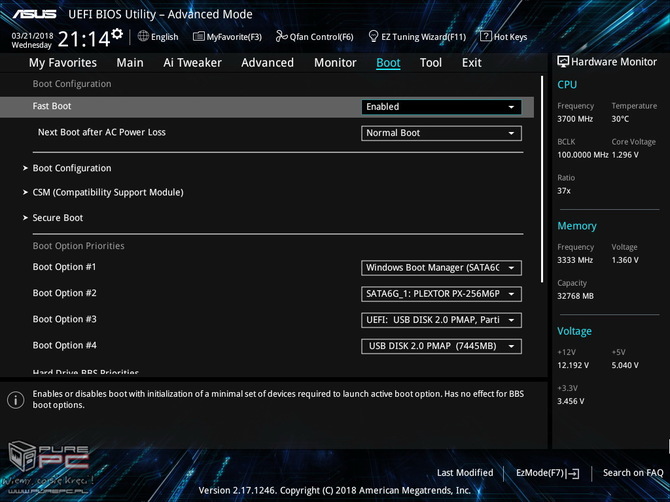This screenshot has height=502, width=670.
Task: Select the Boot Option #4 label
Action: tap(65, 345)
